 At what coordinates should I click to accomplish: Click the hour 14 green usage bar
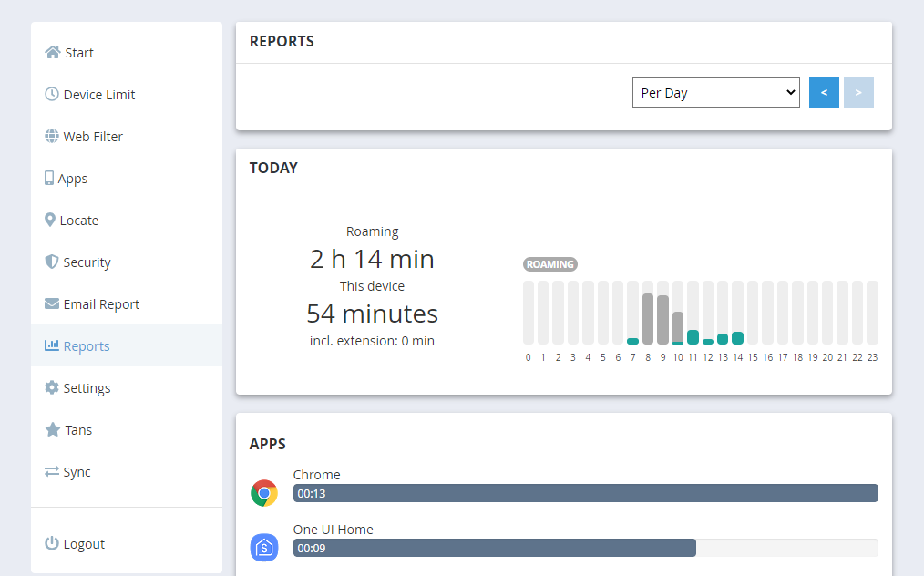click(x=738, y=338)
